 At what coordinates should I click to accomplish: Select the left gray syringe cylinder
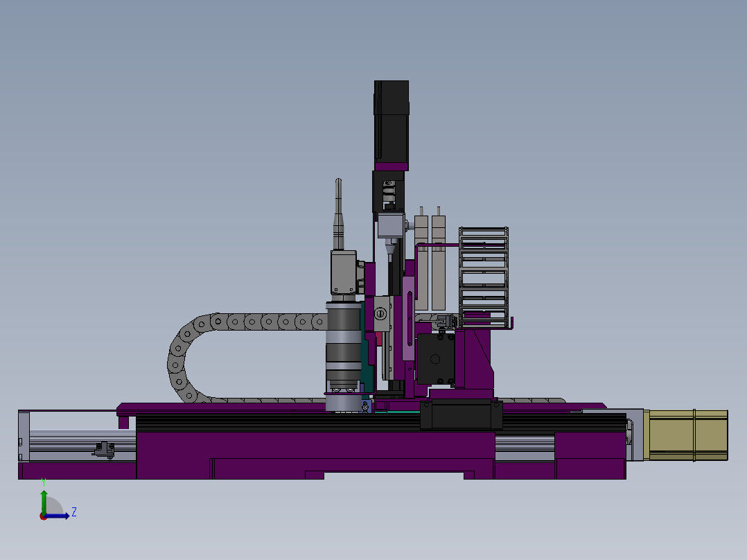[x=421, y=263]
